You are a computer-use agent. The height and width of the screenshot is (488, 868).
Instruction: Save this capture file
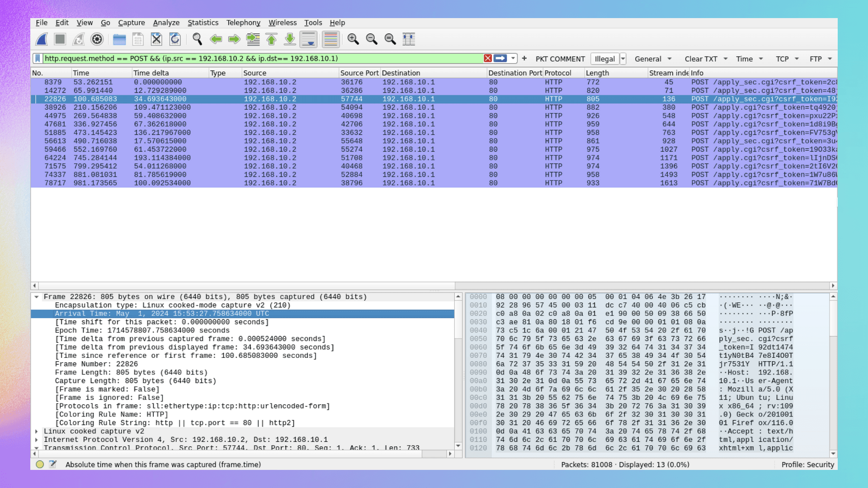[138, 39]
